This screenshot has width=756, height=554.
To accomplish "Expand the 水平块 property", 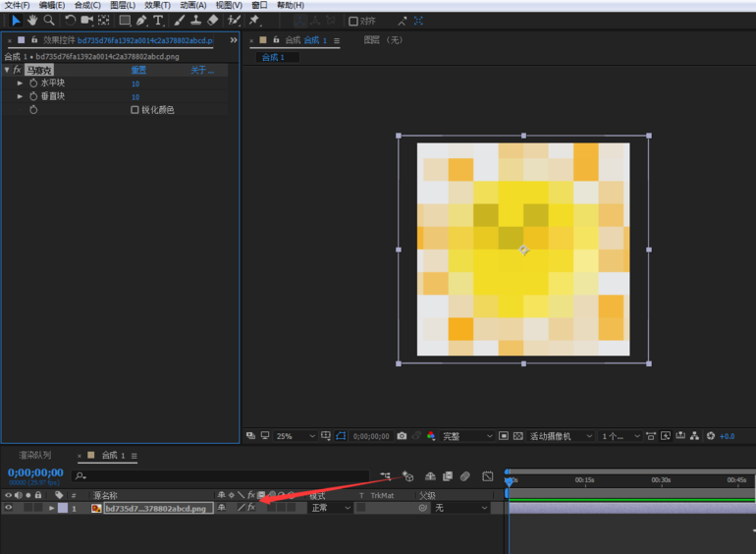I will [20, 83].
